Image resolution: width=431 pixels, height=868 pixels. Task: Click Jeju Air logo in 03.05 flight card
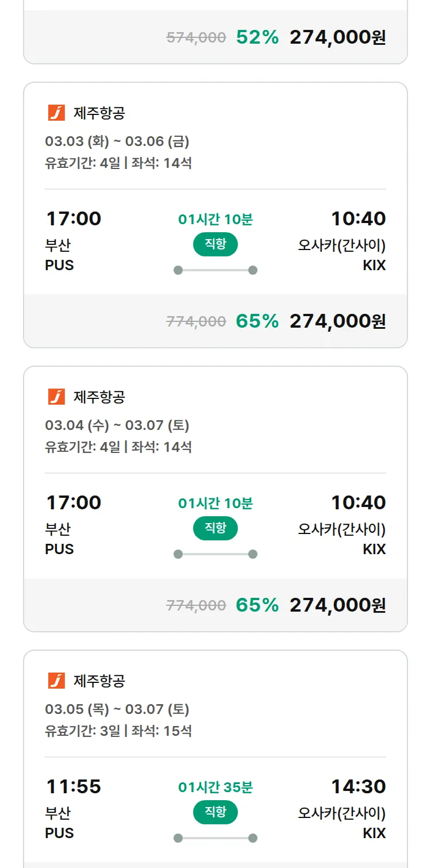point(56,681)
